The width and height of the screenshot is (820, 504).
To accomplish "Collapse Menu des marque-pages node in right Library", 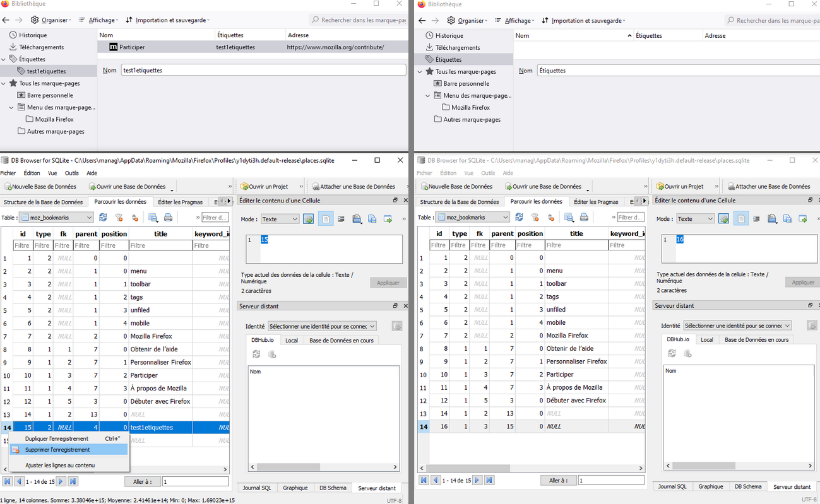I will (428, 96).
